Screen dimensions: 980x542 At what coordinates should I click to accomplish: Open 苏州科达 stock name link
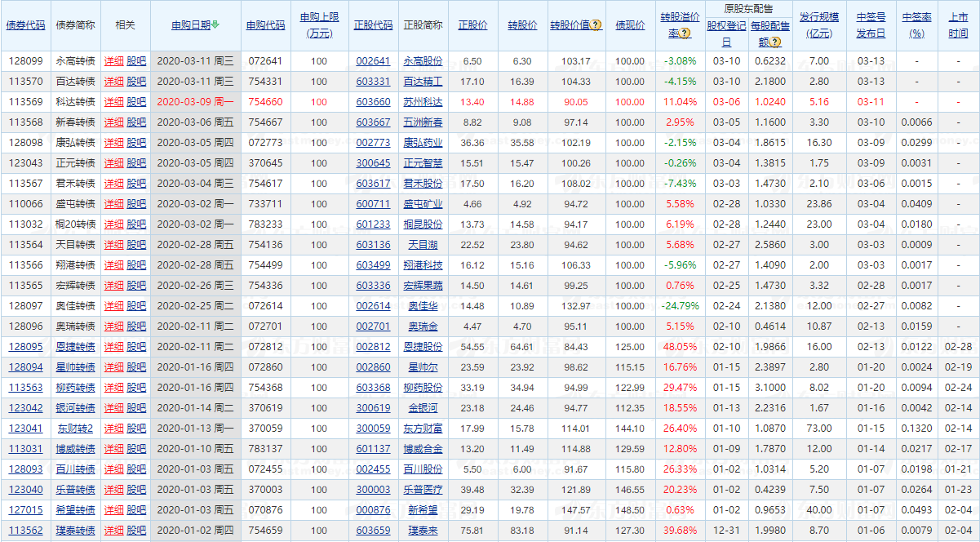click(x=423, y=102)
